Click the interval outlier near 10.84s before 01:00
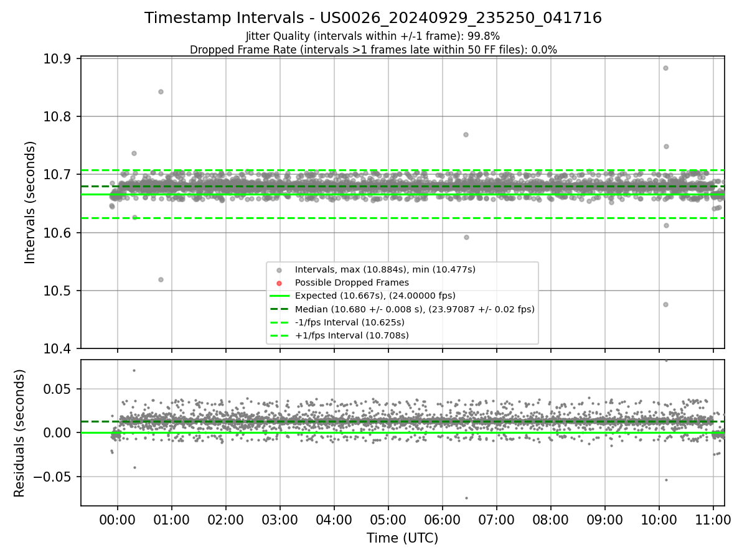747x560 pixels. [x=161, y=91]
